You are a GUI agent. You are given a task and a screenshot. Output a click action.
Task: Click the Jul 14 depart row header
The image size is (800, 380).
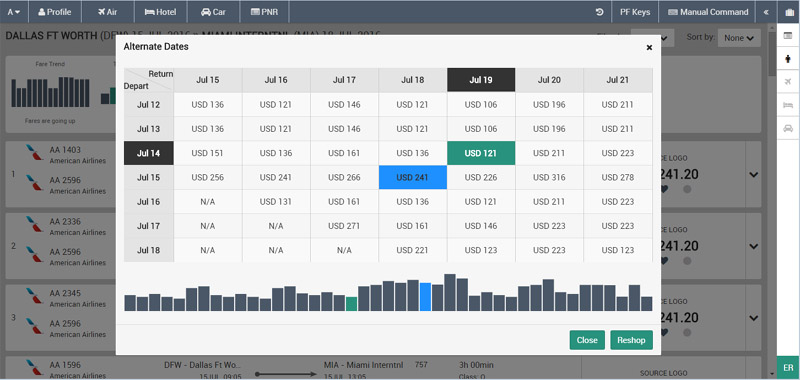148,153
